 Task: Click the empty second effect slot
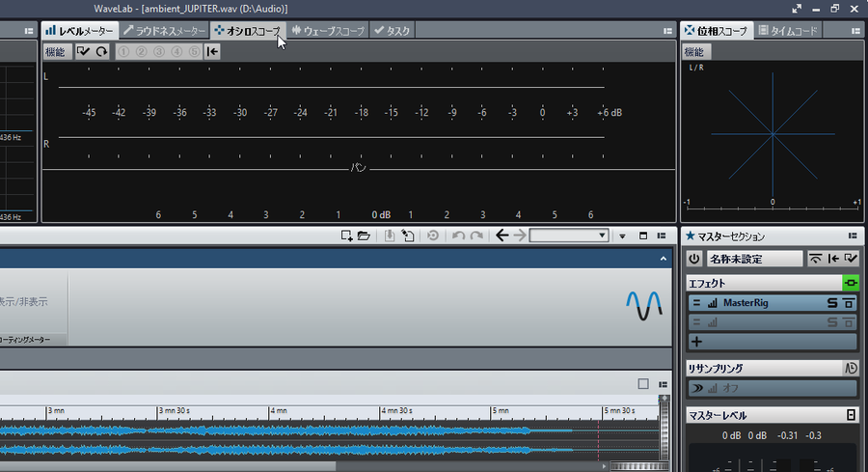pyautogui.click(x=773, y=322)
